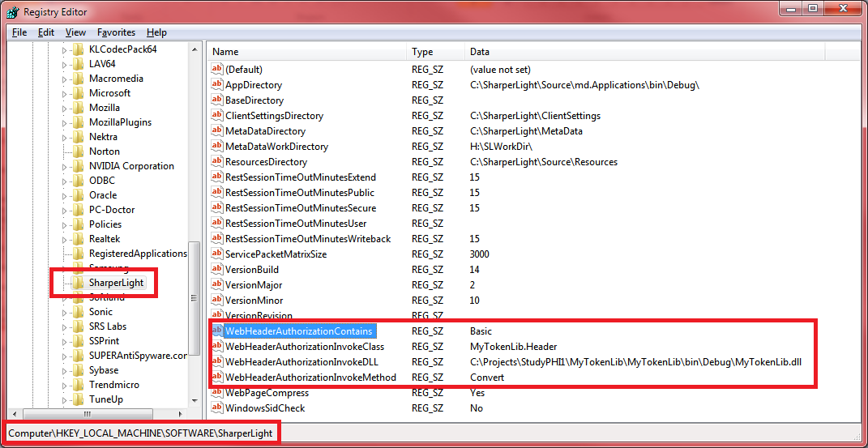The height and width of the screenshot is (448, 868).
Task: Click the Data column header
Action: 645,52
